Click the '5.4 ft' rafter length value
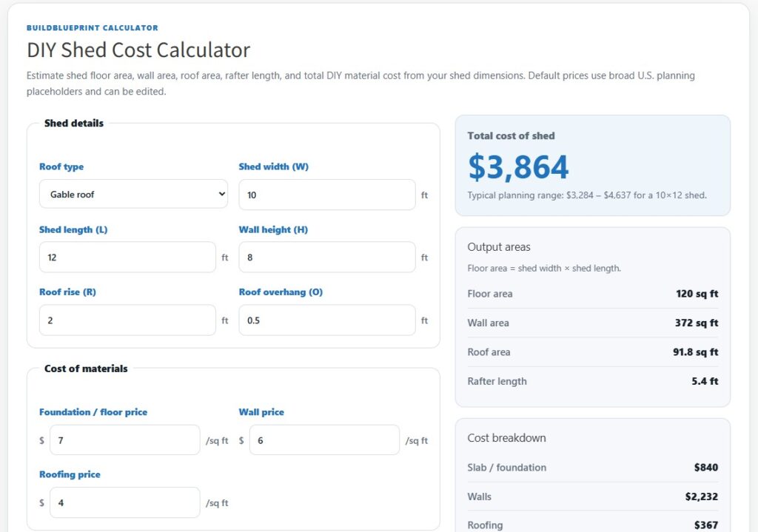Image resolution: width=758 pixels, height=532 pixels. tap(705, 381)
